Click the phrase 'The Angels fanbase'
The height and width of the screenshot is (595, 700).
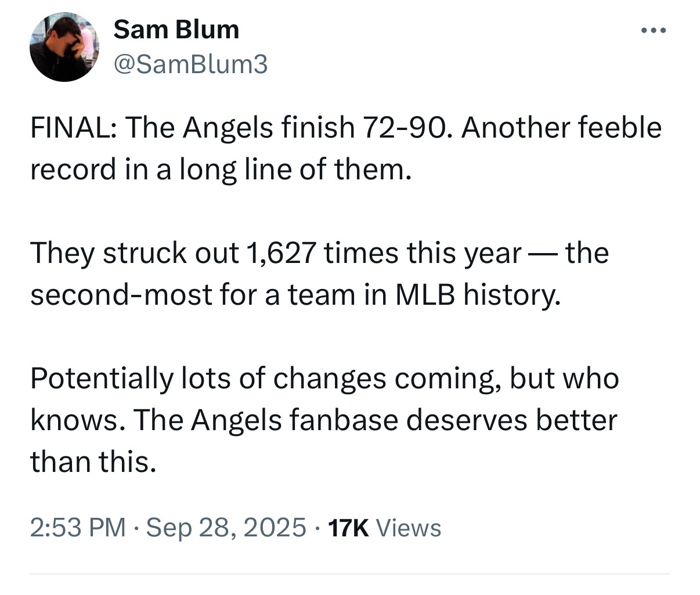click(x=266, y=420)
